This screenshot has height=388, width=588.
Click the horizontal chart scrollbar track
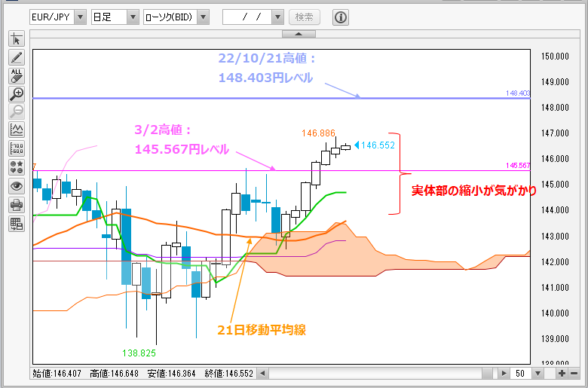click(375, 374)
